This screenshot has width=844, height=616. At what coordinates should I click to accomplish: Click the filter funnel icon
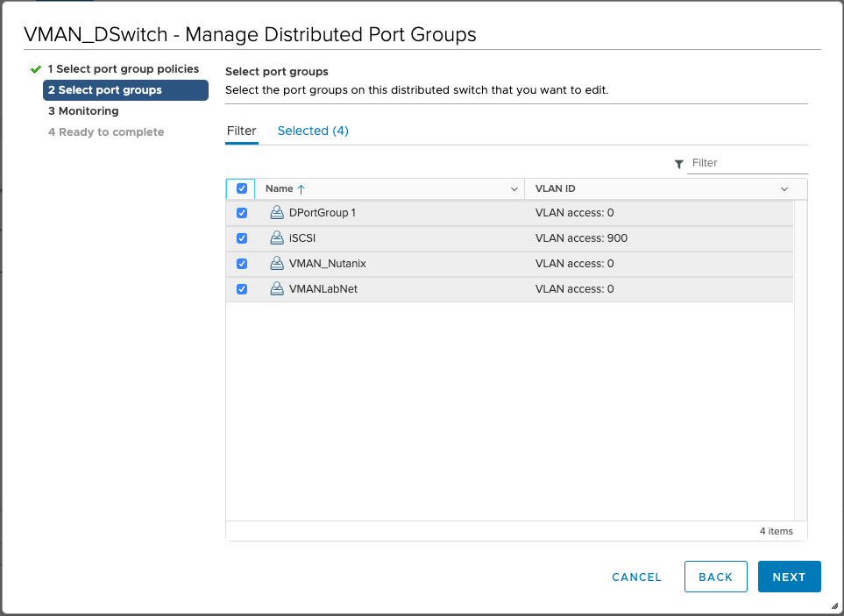pyautogui.click(x=679, y=164)
